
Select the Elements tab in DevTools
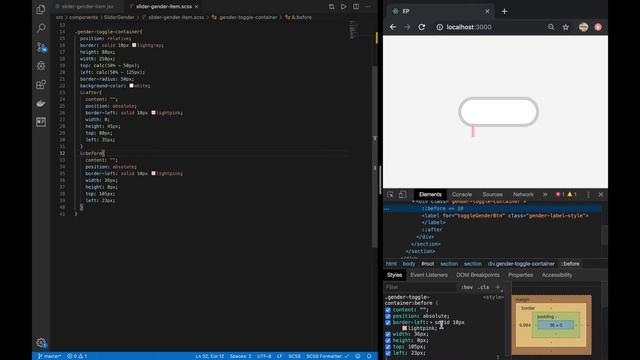(x=430, y=195)
